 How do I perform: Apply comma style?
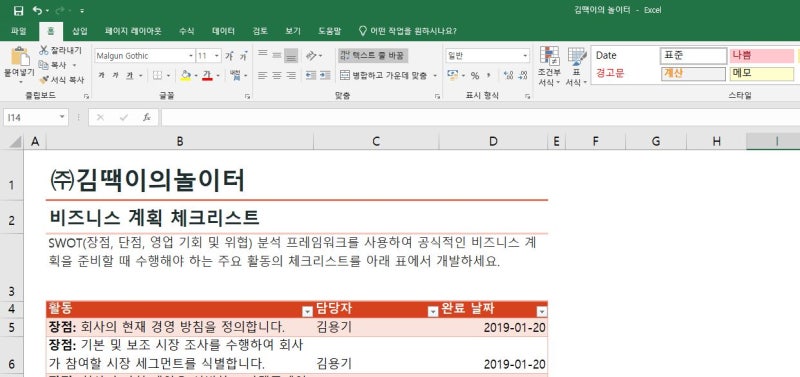pyautogui.click(x=488, y=76)
